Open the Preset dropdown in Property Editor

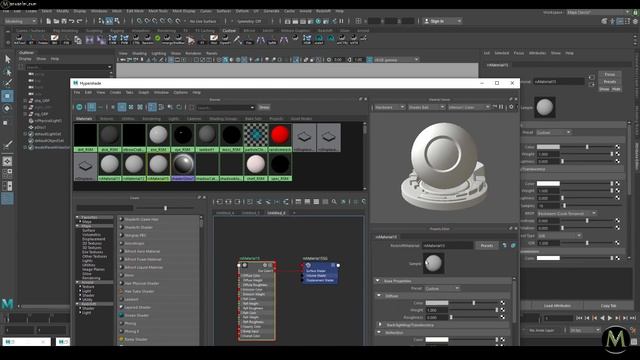click(442, 288)
